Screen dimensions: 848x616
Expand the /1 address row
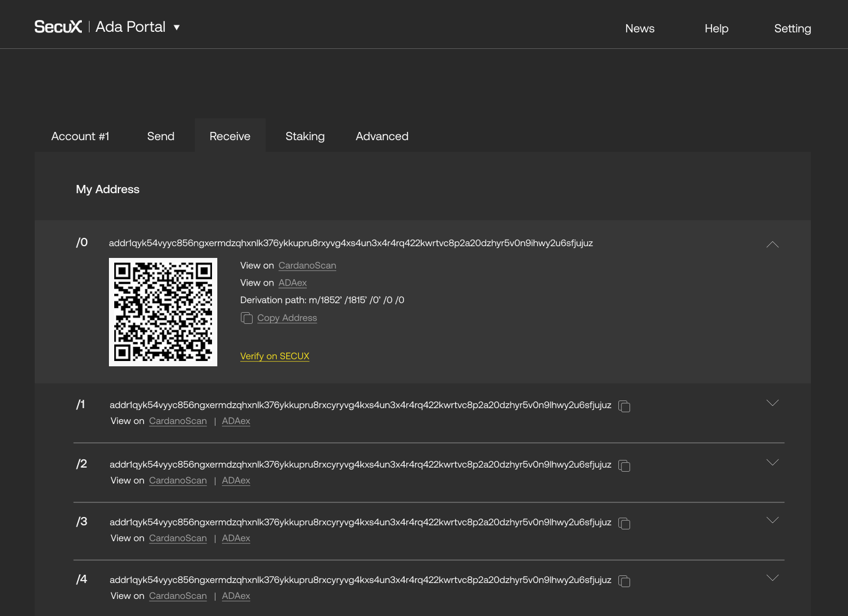(773, 403)
